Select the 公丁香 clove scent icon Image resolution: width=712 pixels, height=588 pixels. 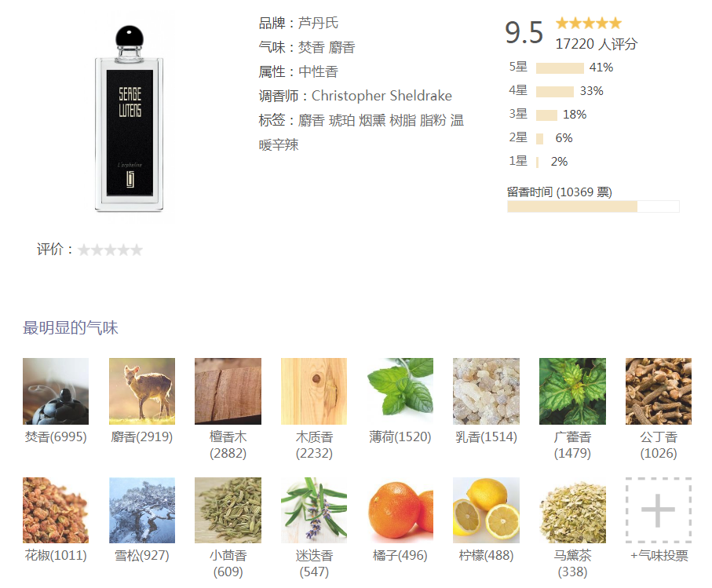tap(659, 391)
